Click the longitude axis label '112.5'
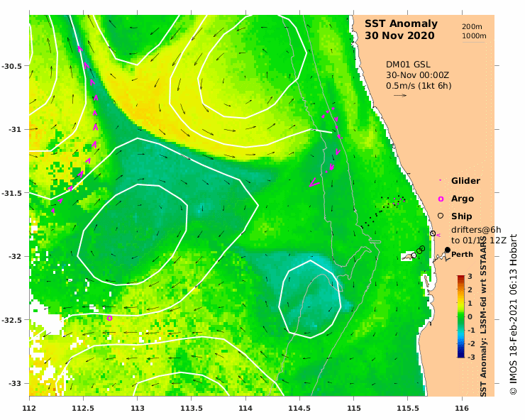This screenshot has height=420, width=525. pyautogui.click(x=84, y=408)
